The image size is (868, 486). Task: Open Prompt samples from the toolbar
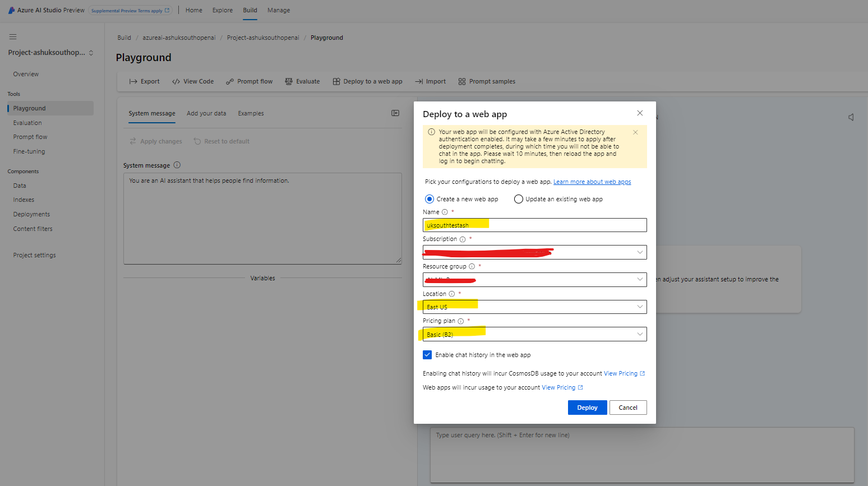tap(487, 81)
